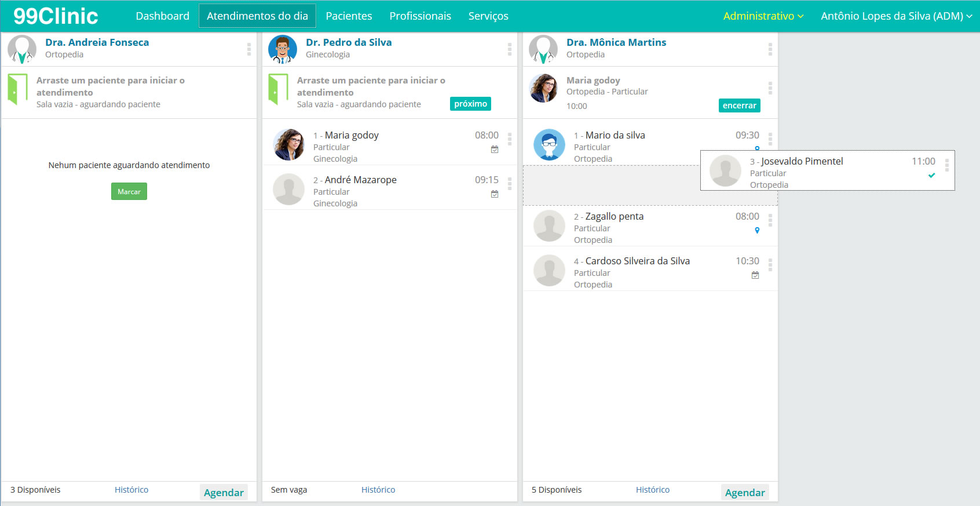Open kebab menu for Dr. Pedro da Silva

click(510, 49)
